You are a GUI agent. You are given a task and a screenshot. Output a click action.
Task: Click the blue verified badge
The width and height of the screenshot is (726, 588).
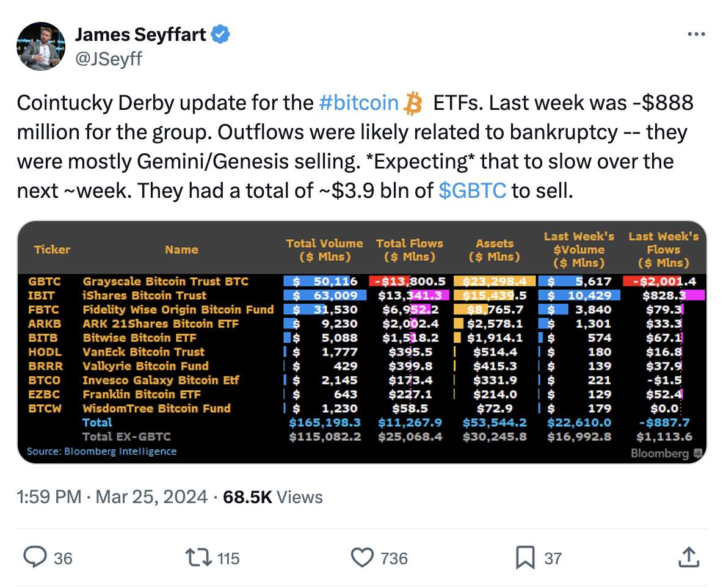(x=220, y=34)
